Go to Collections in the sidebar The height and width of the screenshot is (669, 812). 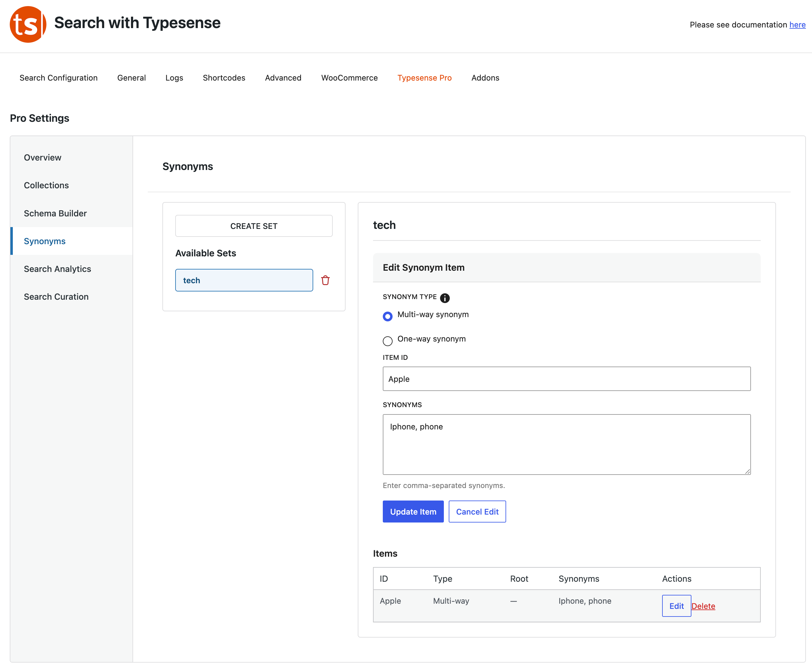click(x=72, y=185)
